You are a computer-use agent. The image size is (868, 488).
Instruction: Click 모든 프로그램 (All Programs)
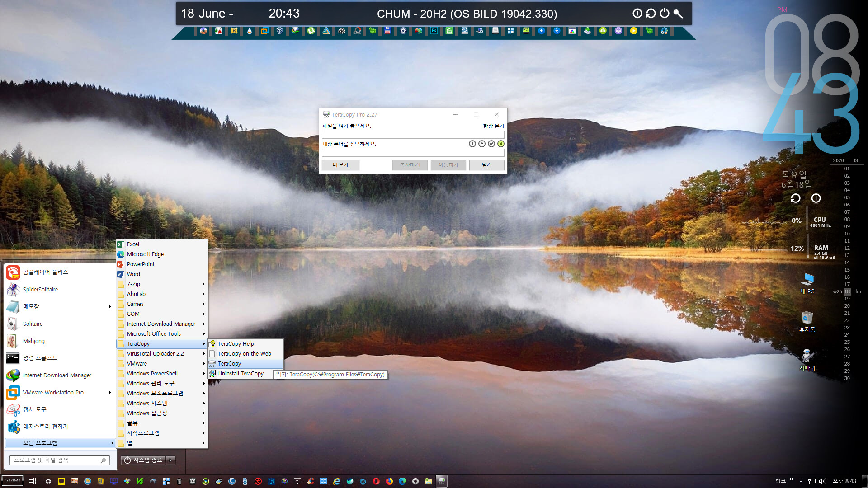click(60, 443)
